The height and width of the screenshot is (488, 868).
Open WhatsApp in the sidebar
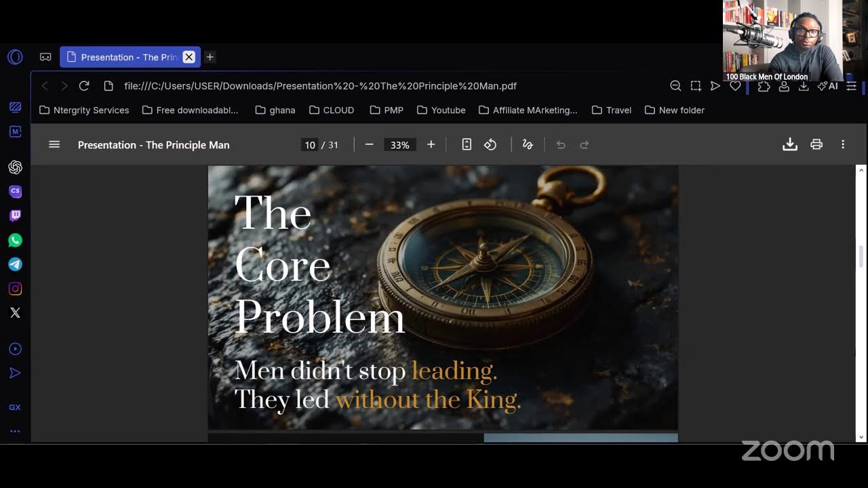15,241
